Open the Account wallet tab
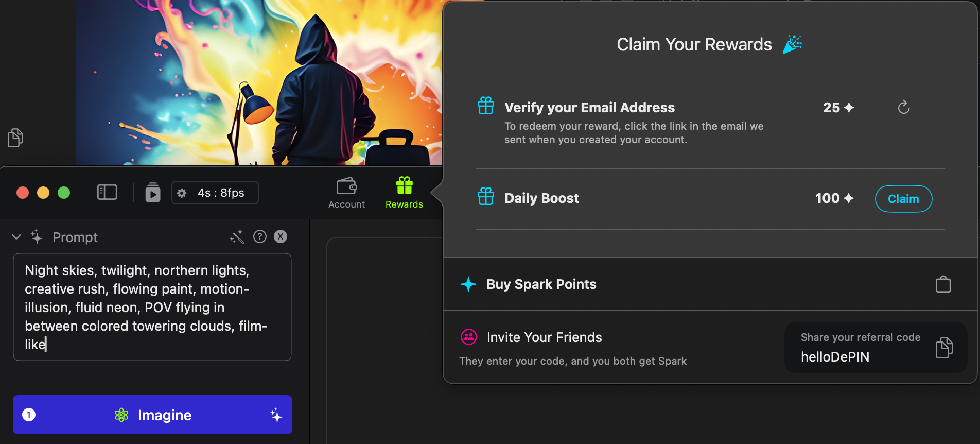 click(x=346, y=193)
